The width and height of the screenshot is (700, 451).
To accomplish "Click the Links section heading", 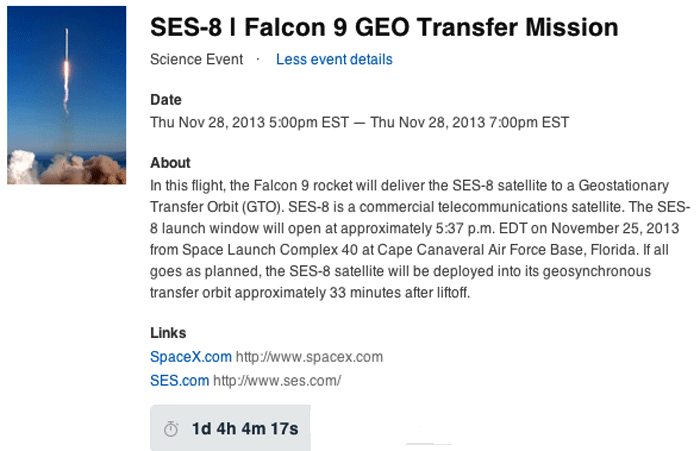I will pyautogui.click(x=168, y=333).
